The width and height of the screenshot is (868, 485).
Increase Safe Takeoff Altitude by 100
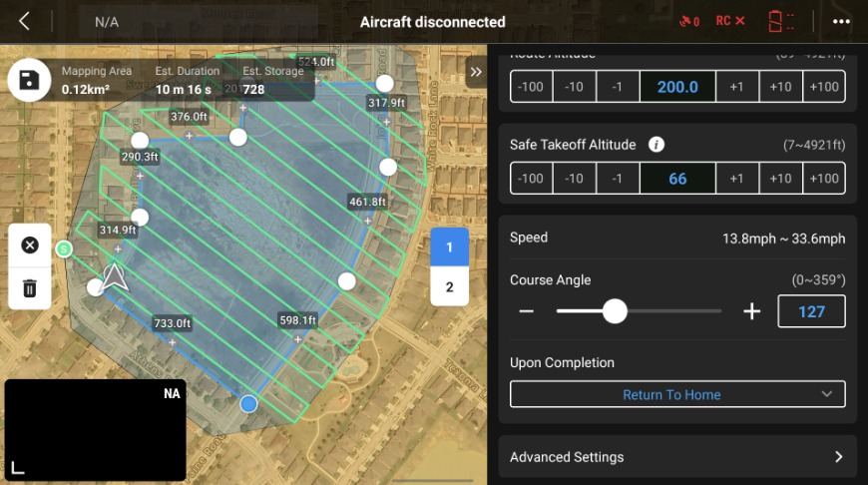[x=824, y=179]
